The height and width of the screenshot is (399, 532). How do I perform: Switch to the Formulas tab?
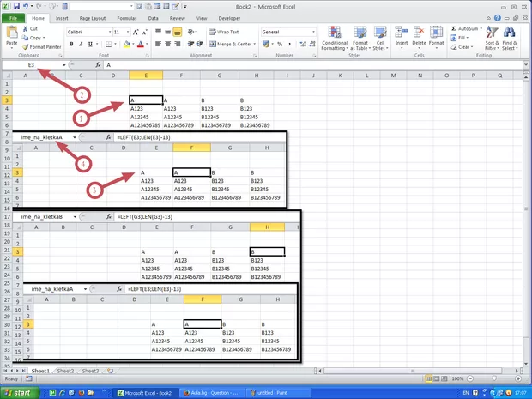tap(127, 18)
